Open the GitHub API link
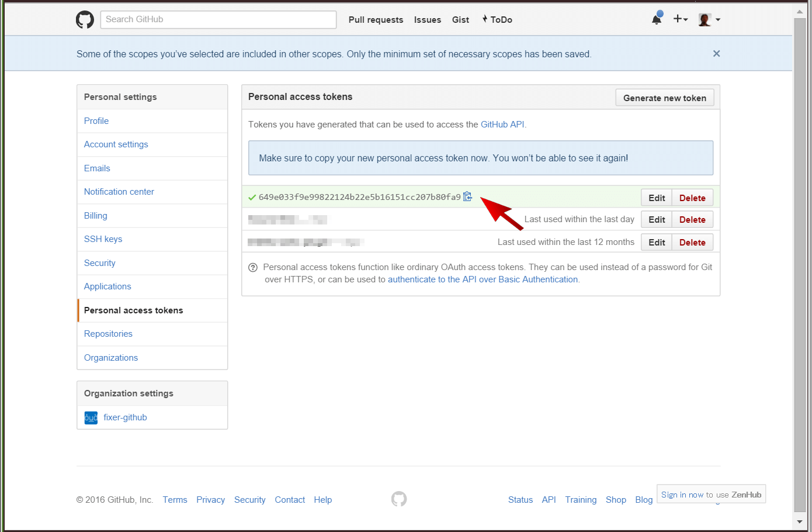 coord(502,124)
